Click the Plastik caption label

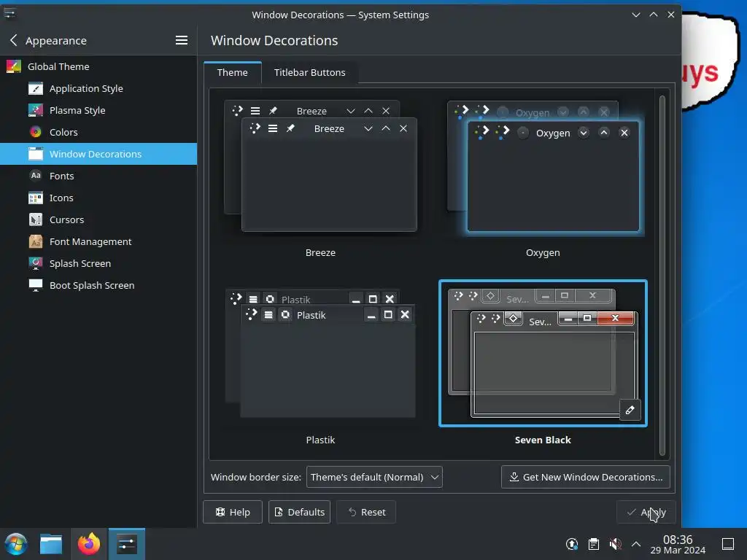pyautogui.click(x=321, y=440)
